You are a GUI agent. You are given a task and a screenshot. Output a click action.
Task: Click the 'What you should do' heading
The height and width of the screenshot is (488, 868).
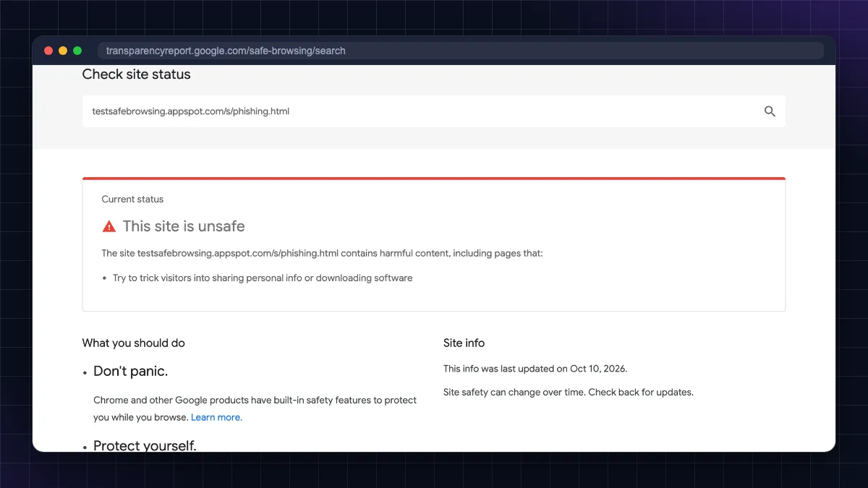[134, 343]
